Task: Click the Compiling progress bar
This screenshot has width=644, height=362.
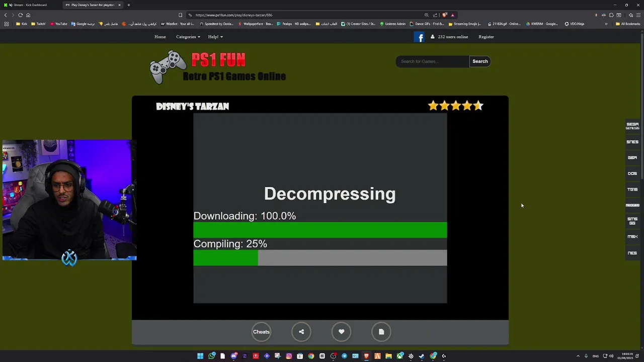Action: click(x=320, y=258)
